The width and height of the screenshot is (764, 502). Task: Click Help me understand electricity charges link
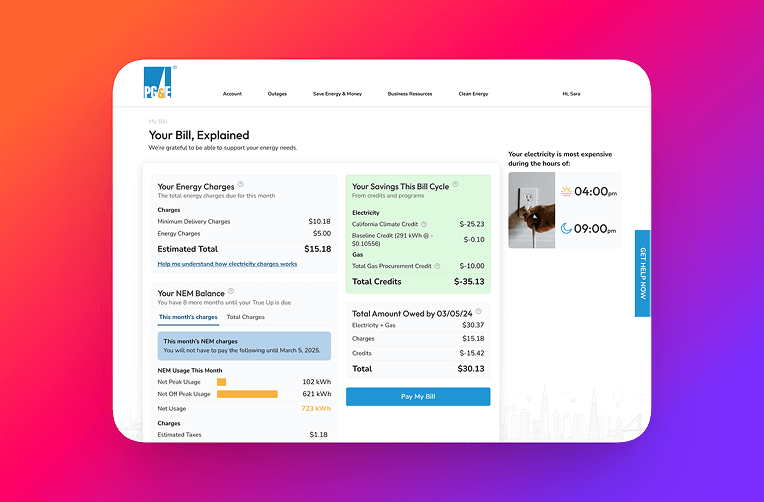click(x=227, y=264)
